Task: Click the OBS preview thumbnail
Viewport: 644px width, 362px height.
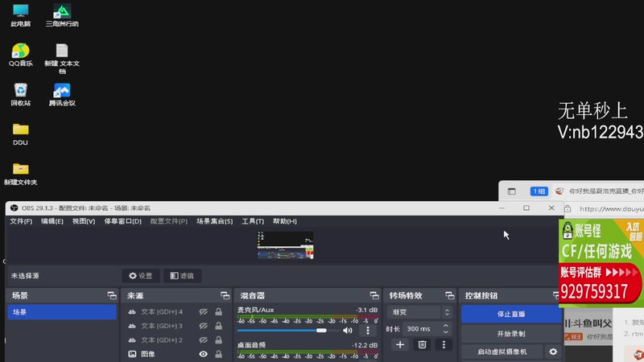Action: point(285,245)
